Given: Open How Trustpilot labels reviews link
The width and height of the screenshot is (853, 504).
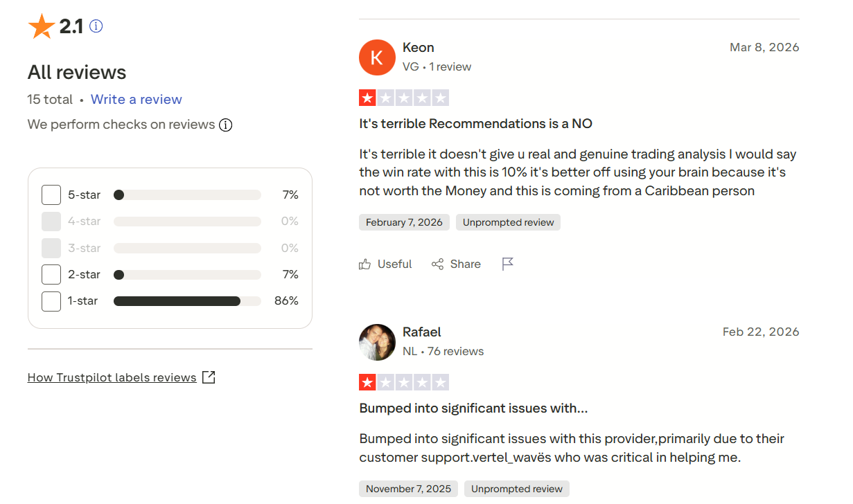Looking at the screenshot, I should click(112, 377).
